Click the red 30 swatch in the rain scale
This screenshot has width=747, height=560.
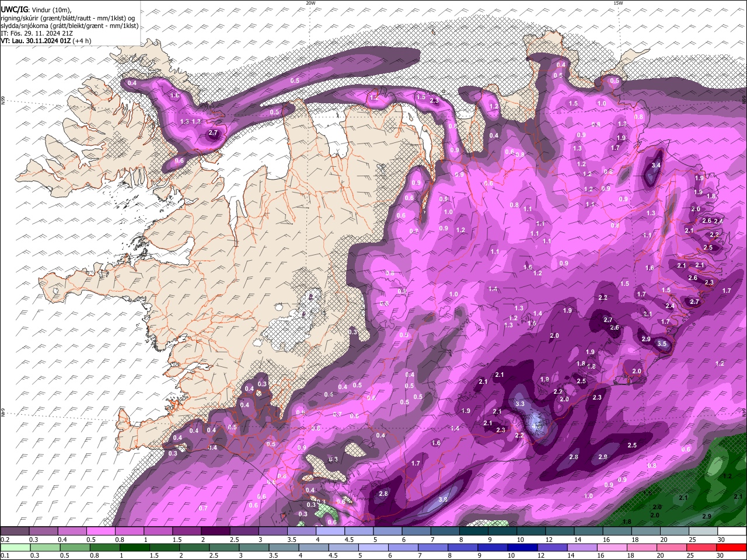[x=731, y=548]
